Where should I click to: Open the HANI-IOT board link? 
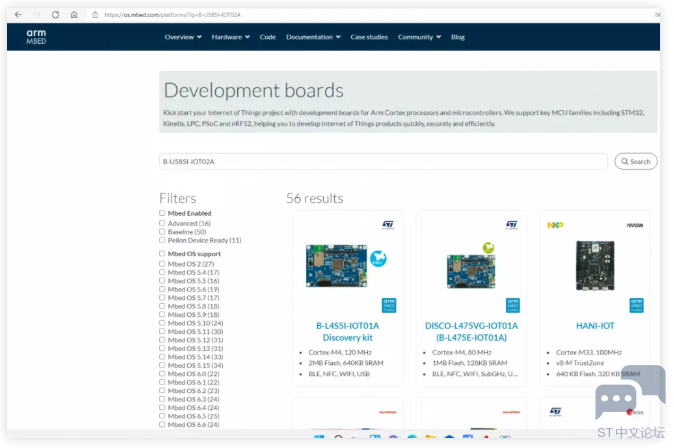(x=595, y=326)
